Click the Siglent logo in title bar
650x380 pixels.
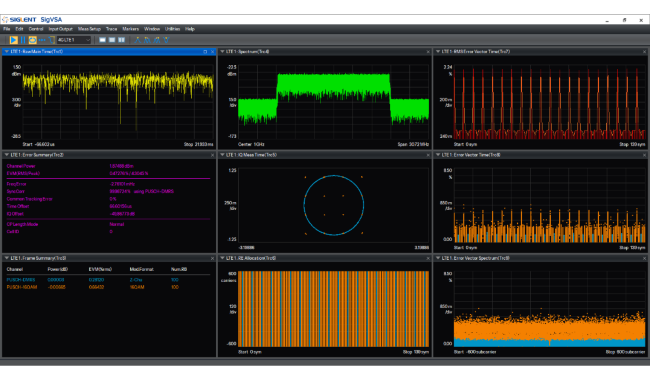[19, 19]
